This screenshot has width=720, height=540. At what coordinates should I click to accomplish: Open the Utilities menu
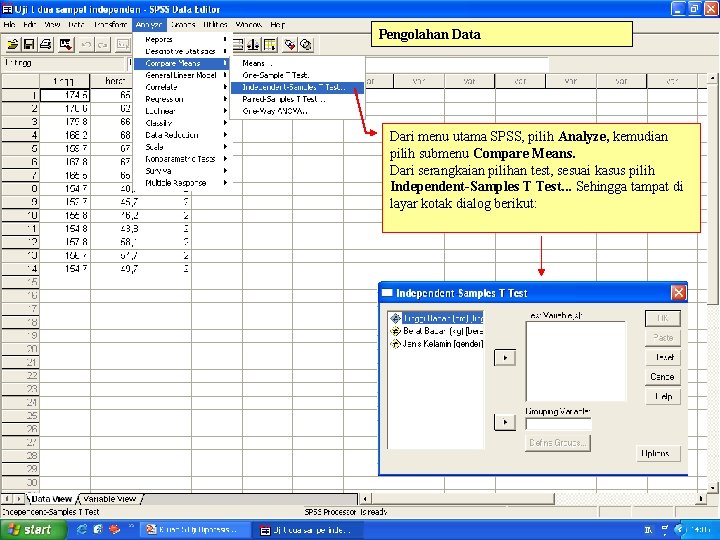pos(215,24)
